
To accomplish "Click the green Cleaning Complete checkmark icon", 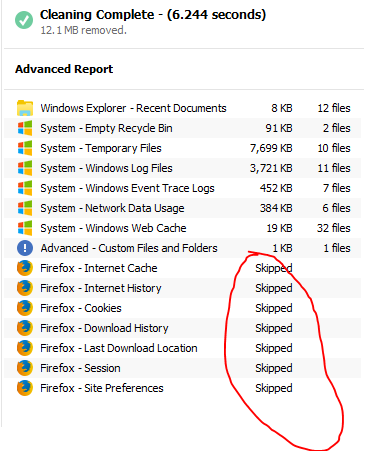I will pos(24,20).
